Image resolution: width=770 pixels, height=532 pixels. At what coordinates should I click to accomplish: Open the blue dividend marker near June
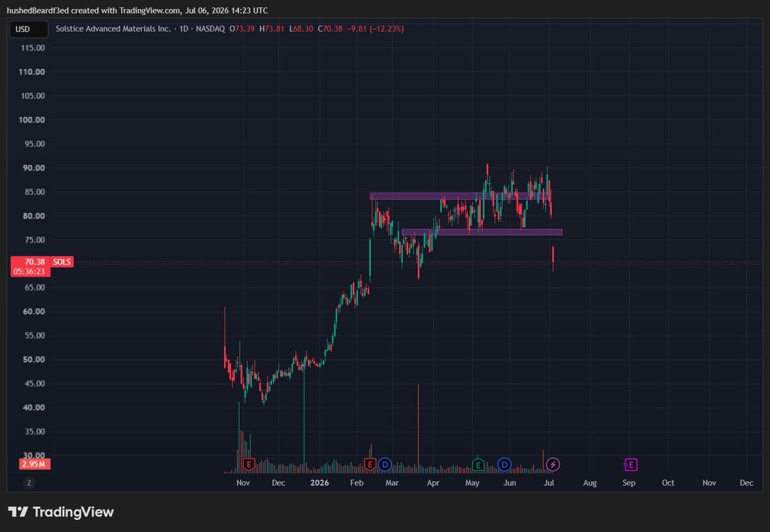[x=504, y=464]
